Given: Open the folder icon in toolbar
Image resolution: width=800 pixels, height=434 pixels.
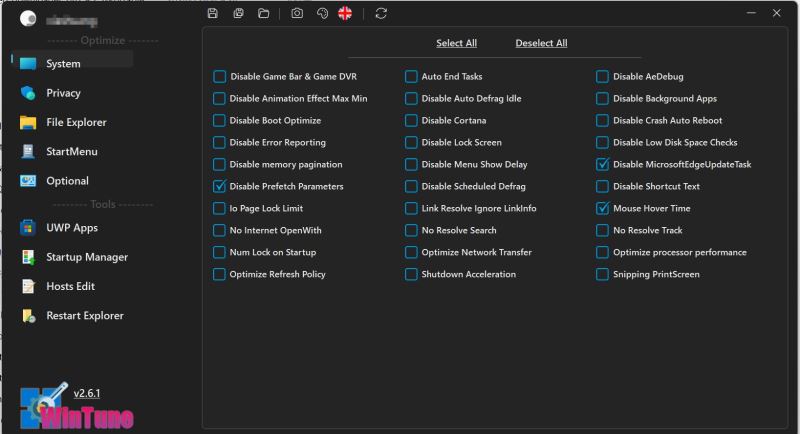Looking at the screenshot, I should 263,14.
